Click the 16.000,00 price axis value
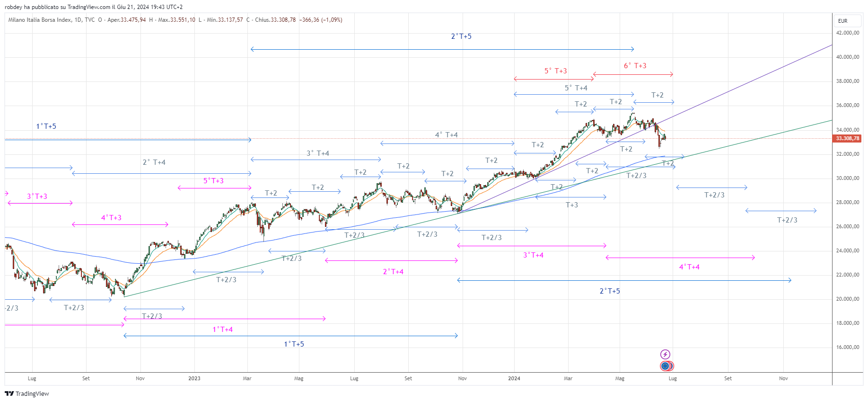 click(x=848, y=347)
